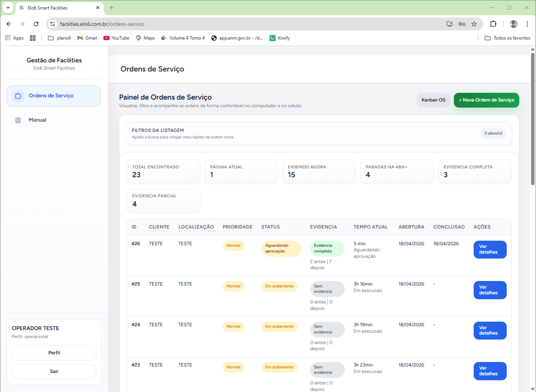Click the #24 order ID
This screenshot has height=392, width=536.
tap(136, 325)
